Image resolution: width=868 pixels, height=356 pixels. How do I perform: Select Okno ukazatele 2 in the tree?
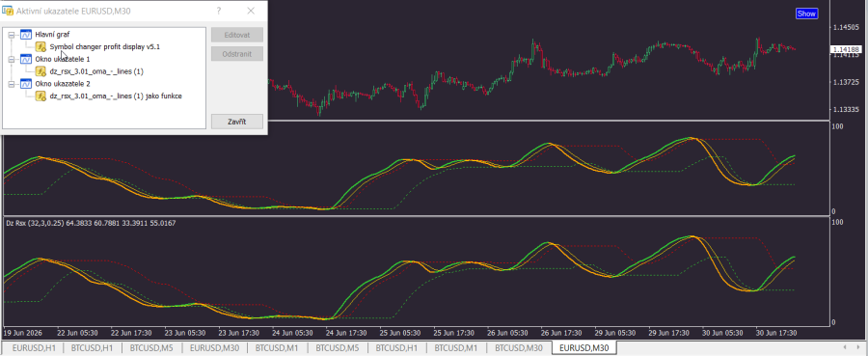[63, 84]
